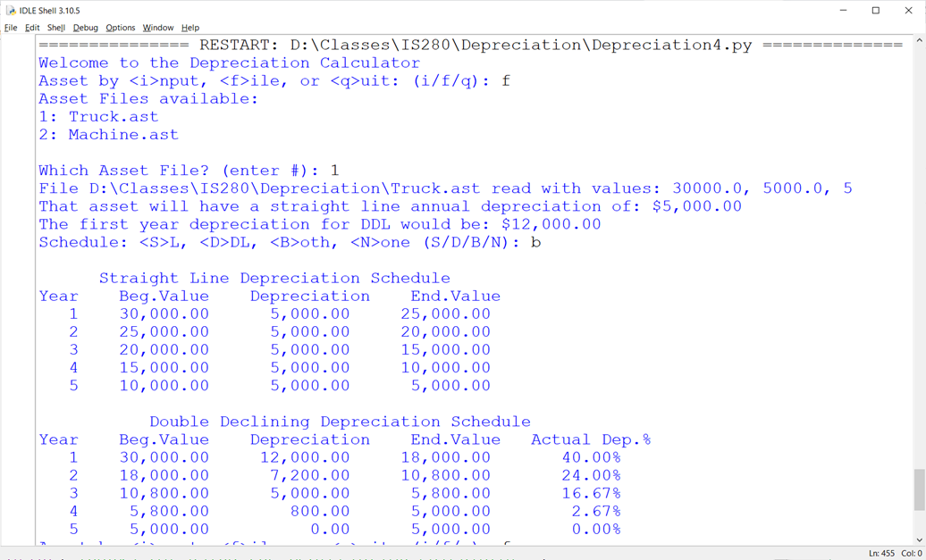Click the 'Ln: 455' status indicator
Image resolution: width=926 pixels, height=560 pixels.
coord(881,553)
